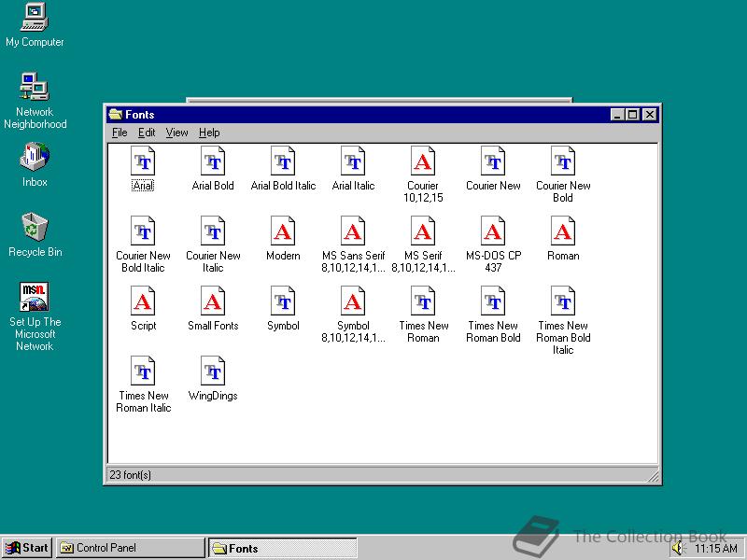Click the Script font icon
Screen dimensions: 747x560
coord(143,302)
